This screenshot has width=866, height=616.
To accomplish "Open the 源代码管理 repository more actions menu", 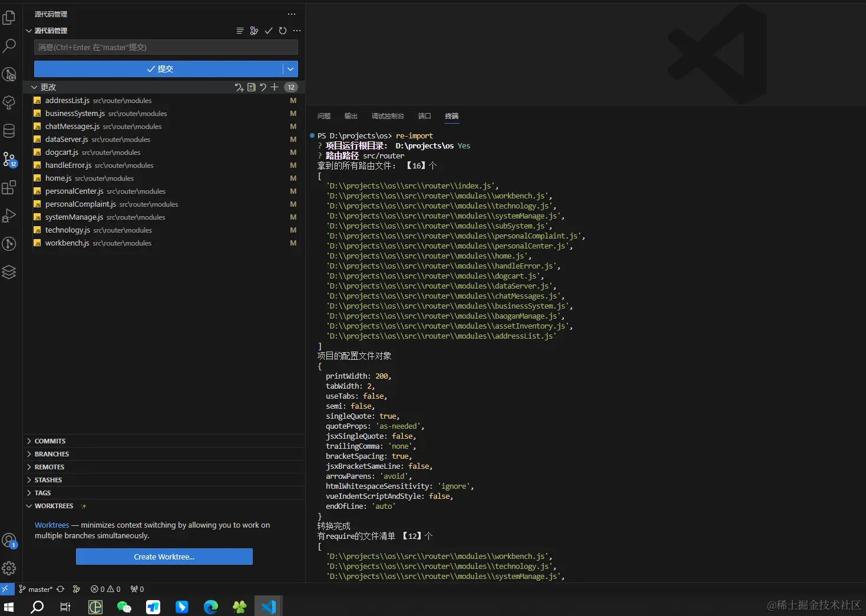I will coord(297,31).
